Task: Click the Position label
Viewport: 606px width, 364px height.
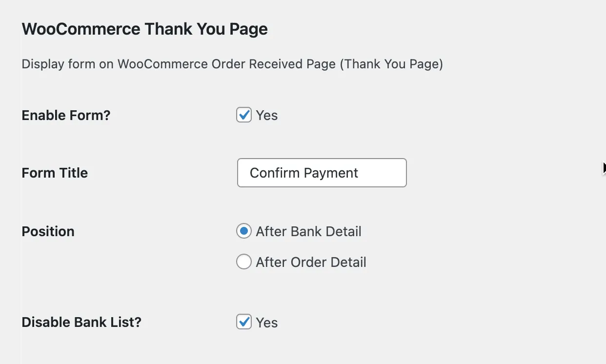Action: 48,231
